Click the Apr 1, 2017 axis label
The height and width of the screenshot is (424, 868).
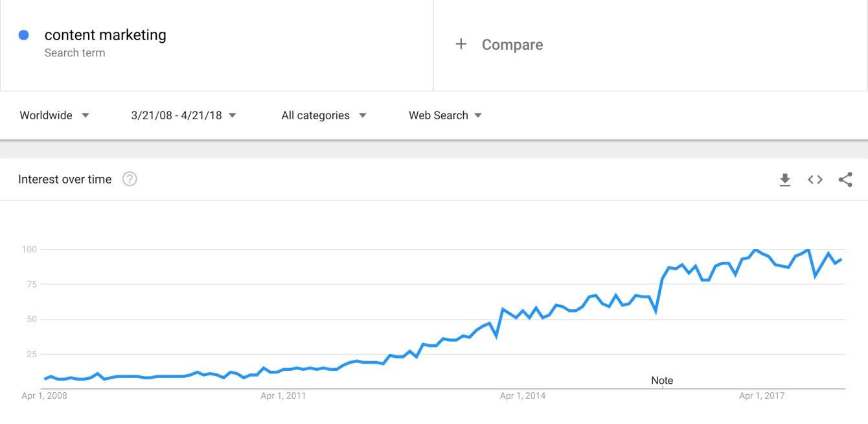click(x=762, y=395)
